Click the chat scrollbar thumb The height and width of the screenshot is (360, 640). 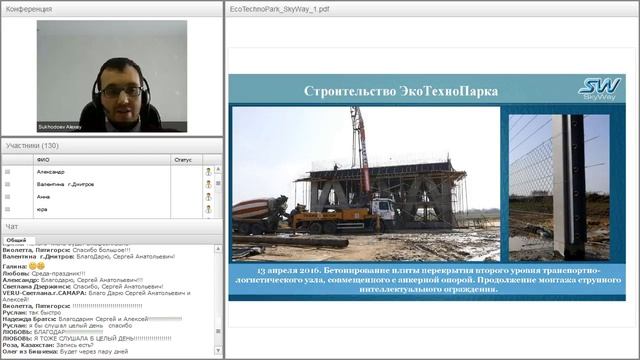point(218,331)
